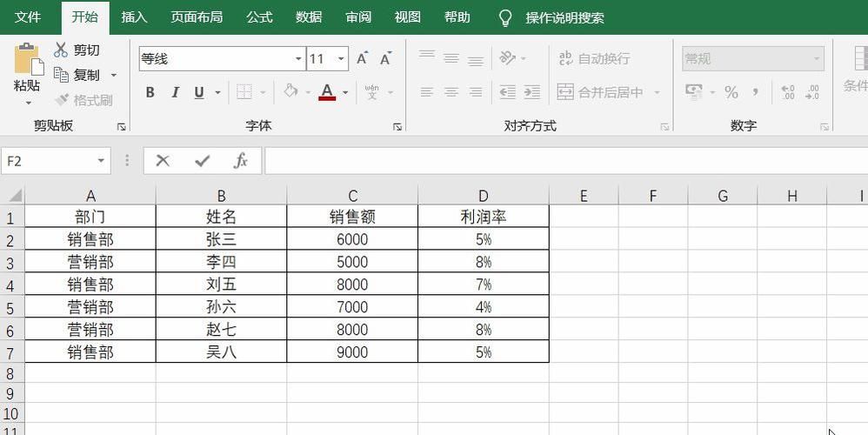The height and width of the screenshot is (435, 868).
Task: Confirm entry with checkmark
Action: point(203,160)
